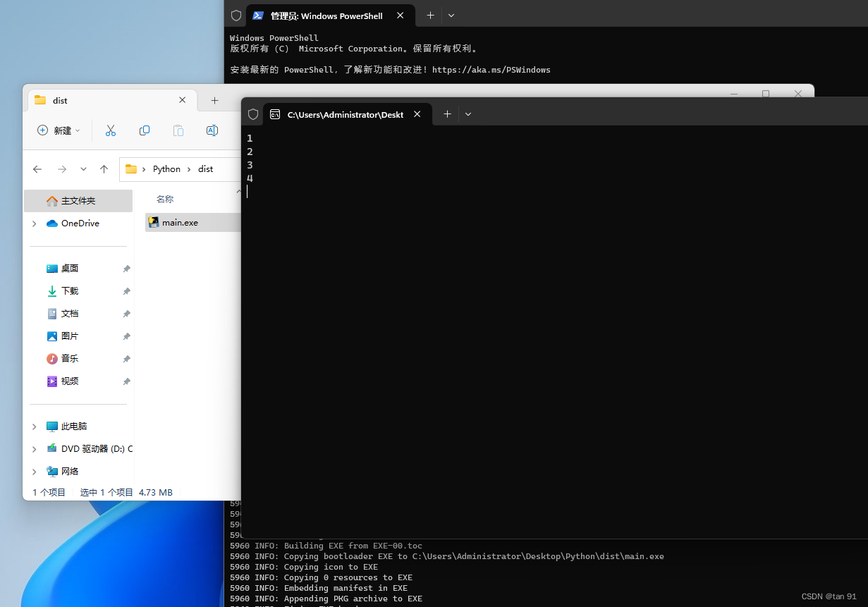Expand the 网络 tree node
Screen dimensions: 868x607
(x=34, y=472)
